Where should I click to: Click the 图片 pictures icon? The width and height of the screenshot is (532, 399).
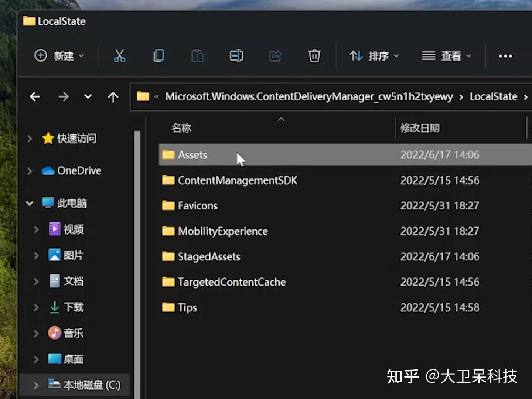(x=55, y=255)
